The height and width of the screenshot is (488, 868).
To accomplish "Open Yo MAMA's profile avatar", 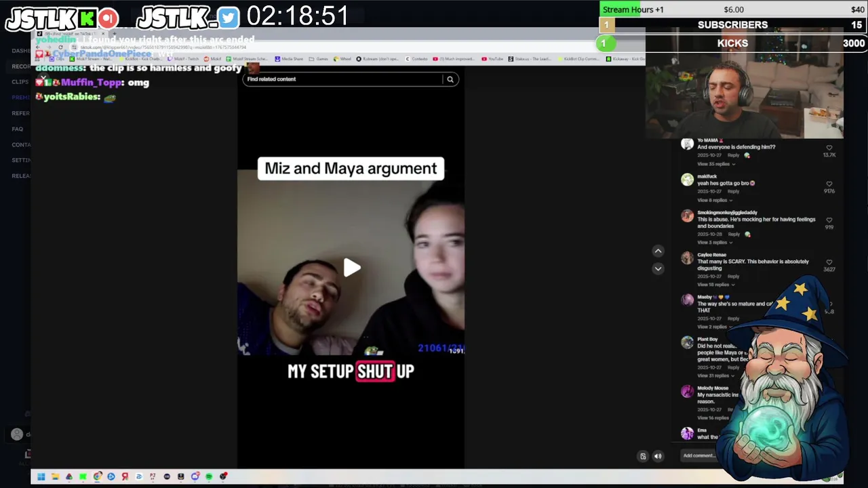I will (687, 144).
